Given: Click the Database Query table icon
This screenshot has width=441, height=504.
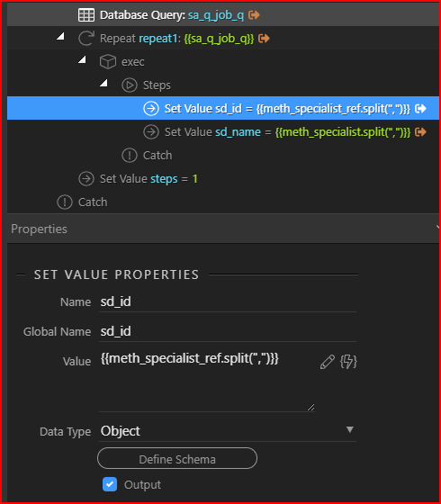Looking at the screenshot, I should [86, 15].
